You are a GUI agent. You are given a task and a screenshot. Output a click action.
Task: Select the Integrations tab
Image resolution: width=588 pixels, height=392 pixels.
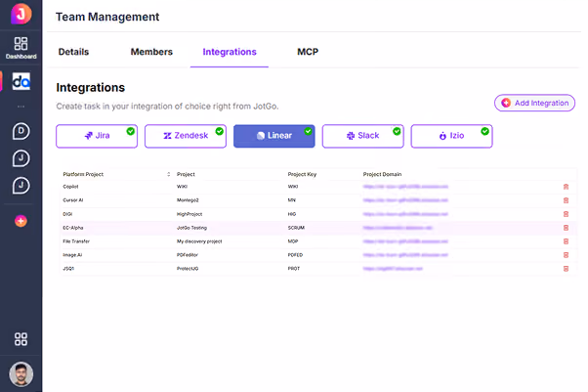230,52
